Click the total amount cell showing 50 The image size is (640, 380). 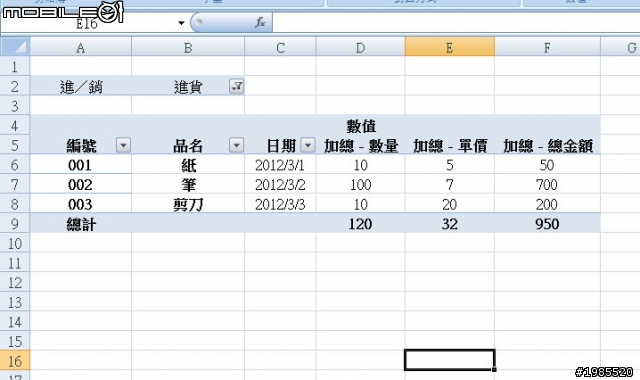547,164
